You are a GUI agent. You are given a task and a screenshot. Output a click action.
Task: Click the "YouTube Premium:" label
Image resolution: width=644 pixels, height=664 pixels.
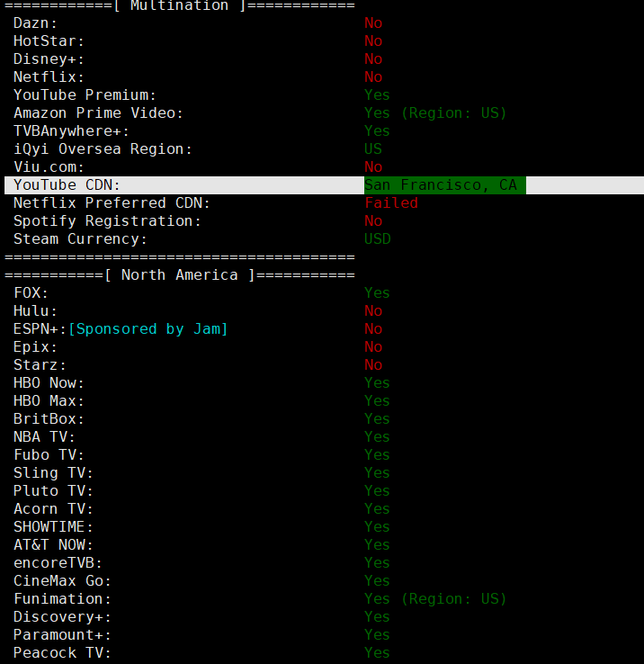85,94
